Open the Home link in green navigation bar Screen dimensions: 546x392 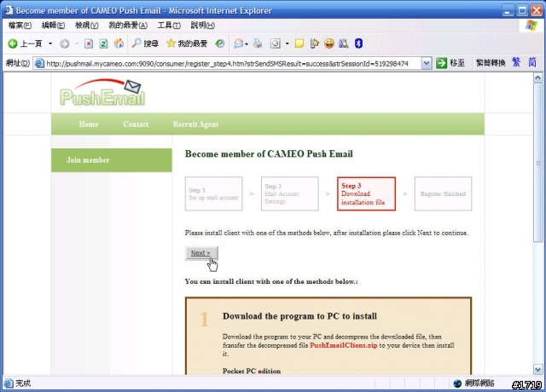(x=89, y=124)
